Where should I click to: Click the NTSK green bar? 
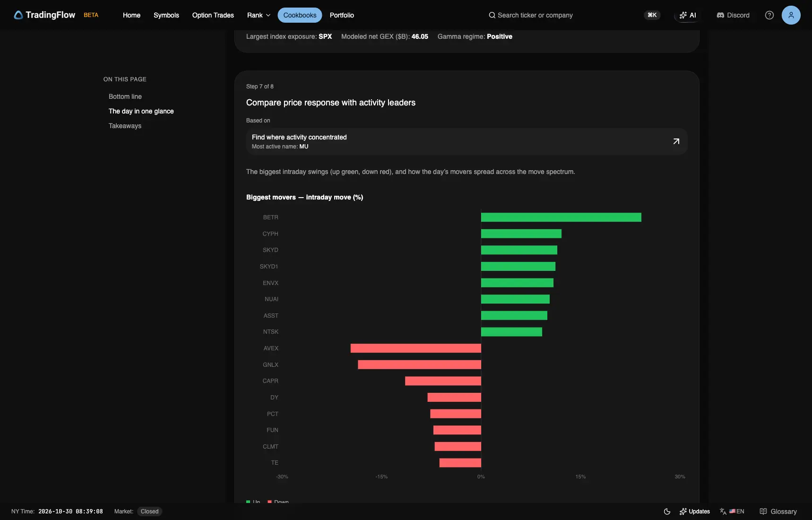click(x=511, y=332)
